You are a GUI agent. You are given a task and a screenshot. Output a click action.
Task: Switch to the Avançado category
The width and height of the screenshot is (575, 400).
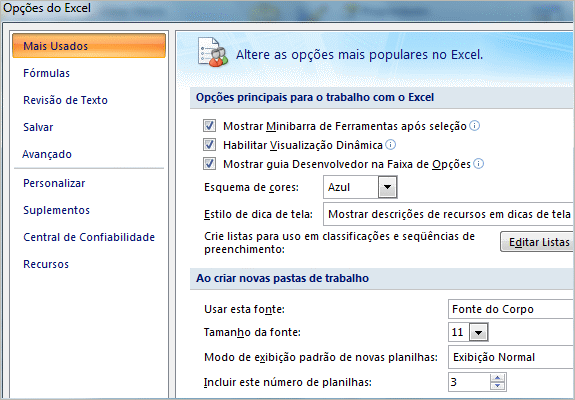(x=47, y=154)
